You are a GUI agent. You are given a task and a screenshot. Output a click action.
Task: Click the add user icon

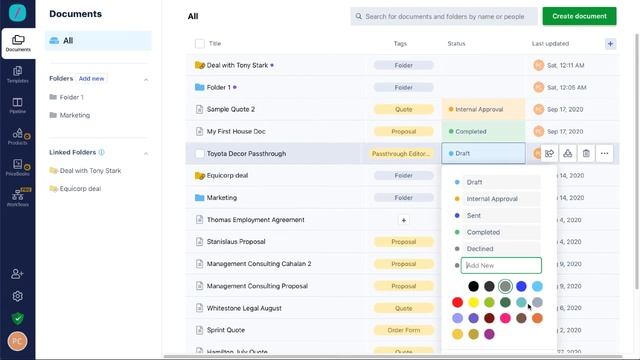17,273
